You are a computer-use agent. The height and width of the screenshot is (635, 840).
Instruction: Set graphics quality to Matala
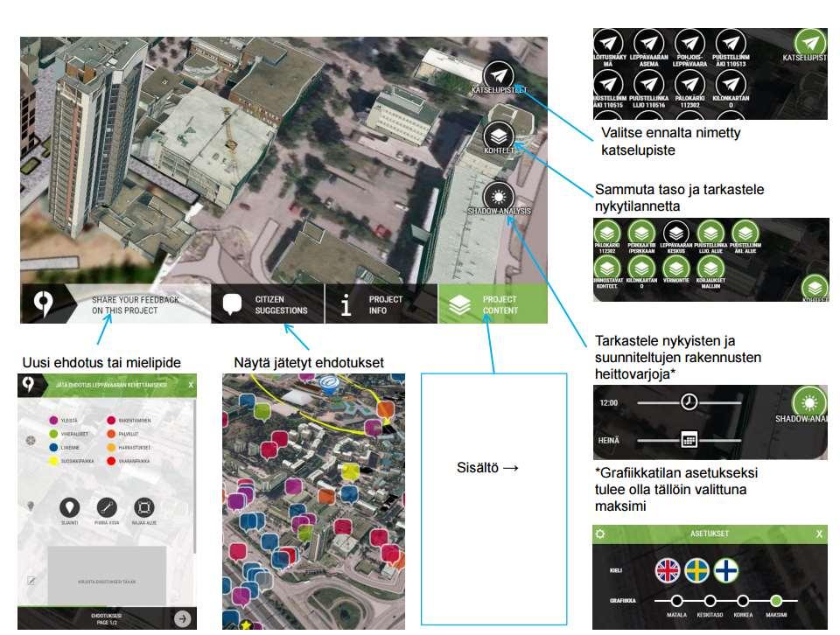676,600
